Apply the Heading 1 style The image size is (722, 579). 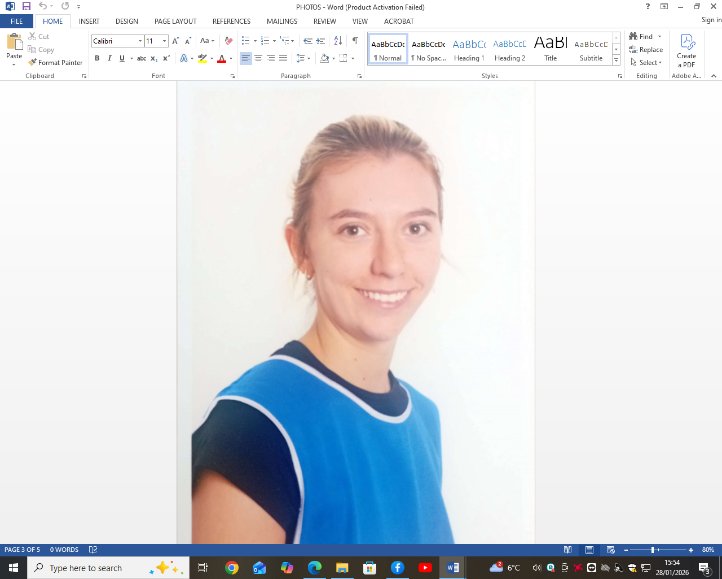coord(469,49)
